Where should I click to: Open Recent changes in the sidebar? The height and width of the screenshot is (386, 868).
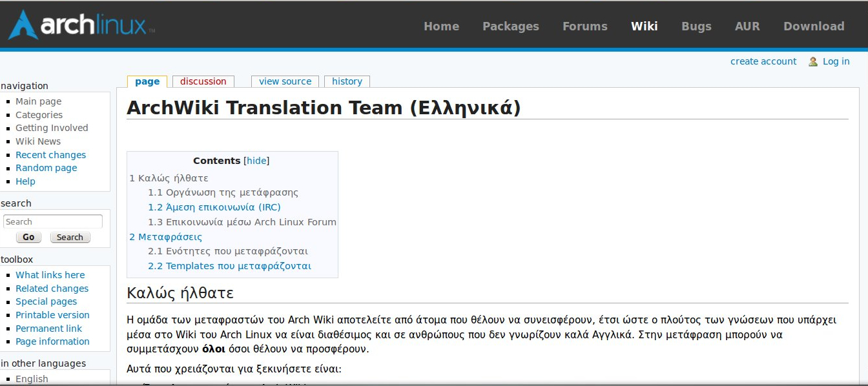pyautogui.click(x=50, y=155)
